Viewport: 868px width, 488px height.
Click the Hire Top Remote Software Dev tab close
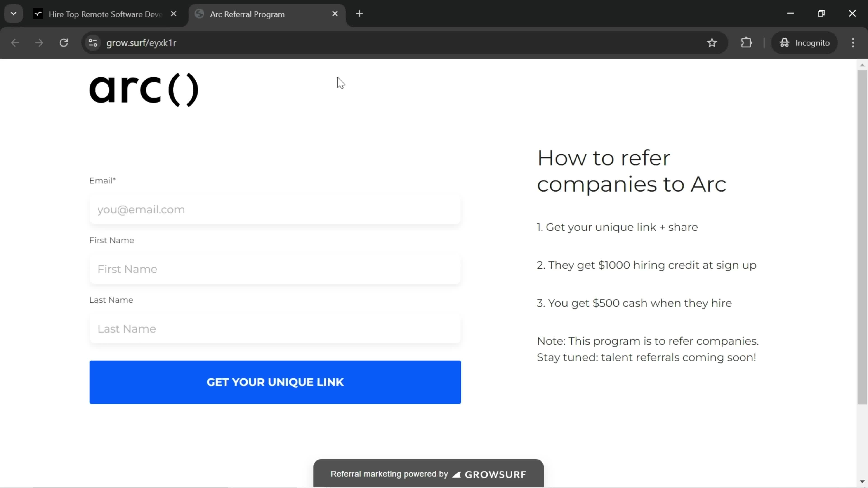pyautogui.click(x=173, y=14)
